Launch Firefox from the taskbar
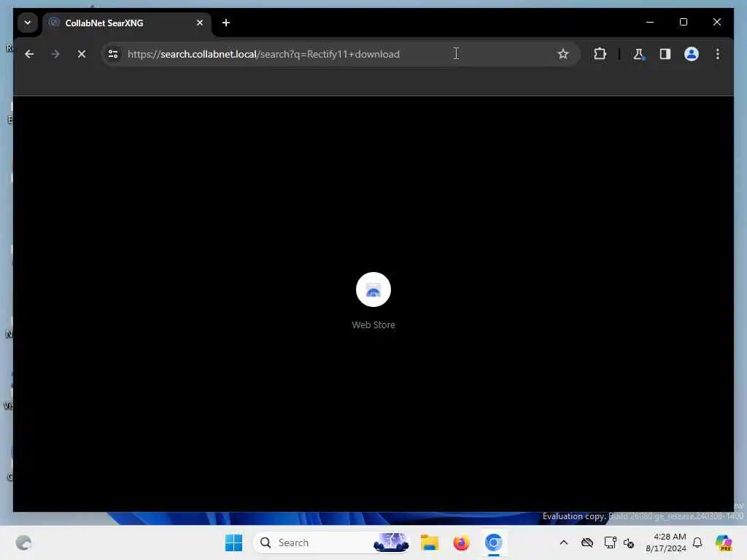 461,542
